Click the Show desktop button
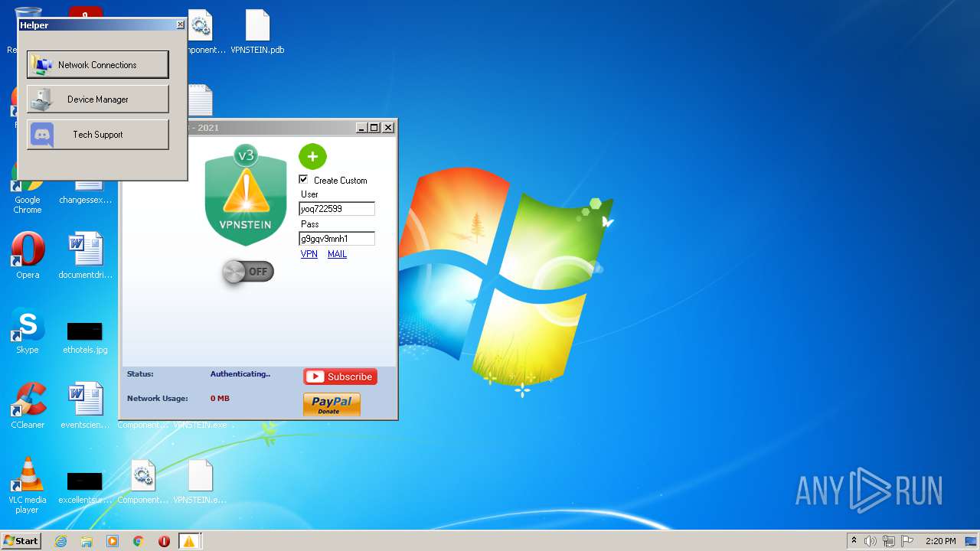Image resolution: width=980 pixels, height=551 pixels. [x=972, y=541]
